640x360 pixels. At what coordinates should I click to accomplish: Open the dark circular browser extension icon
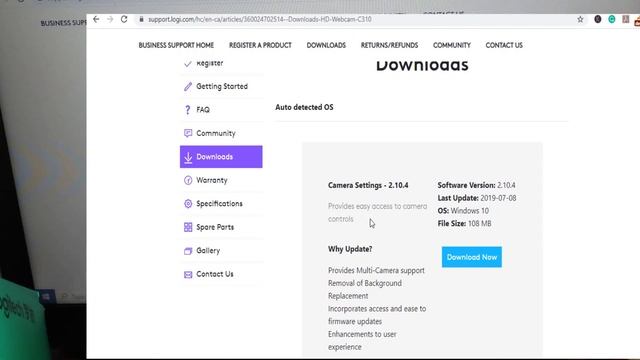click(x=598, y=19)
